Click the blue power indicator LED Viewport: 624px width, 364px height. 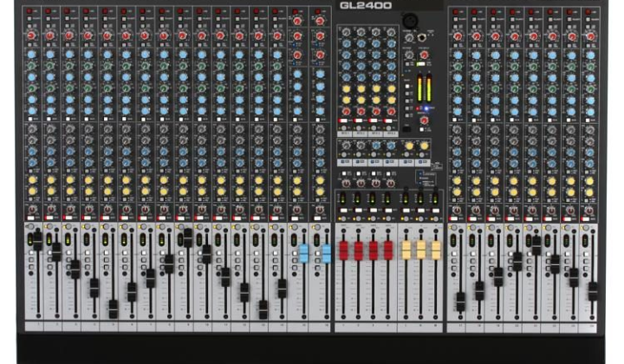tap(428, 108)
